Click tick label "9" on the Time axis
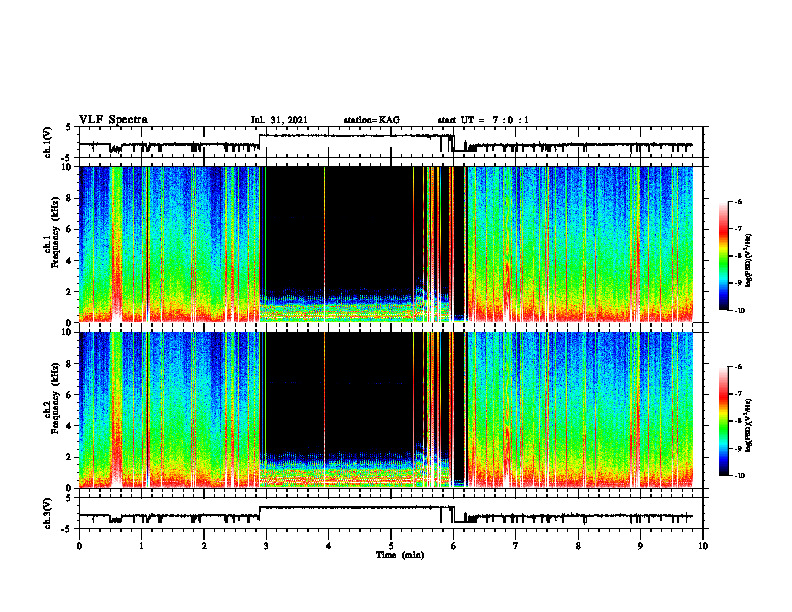This screenshot has width=792, height=612. pyautogui.click(x=640, y=546)
